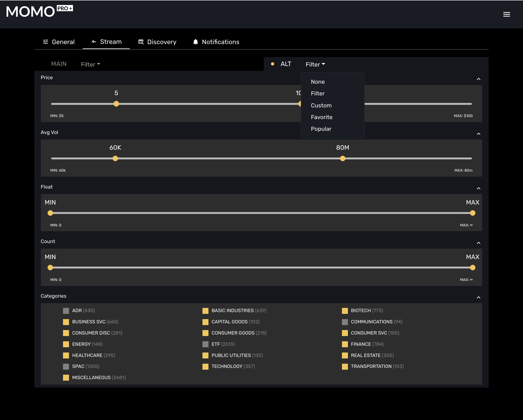Screen dimensions: 523x420
Task: Switch to the Discovery tab
Action: [161, 42]
